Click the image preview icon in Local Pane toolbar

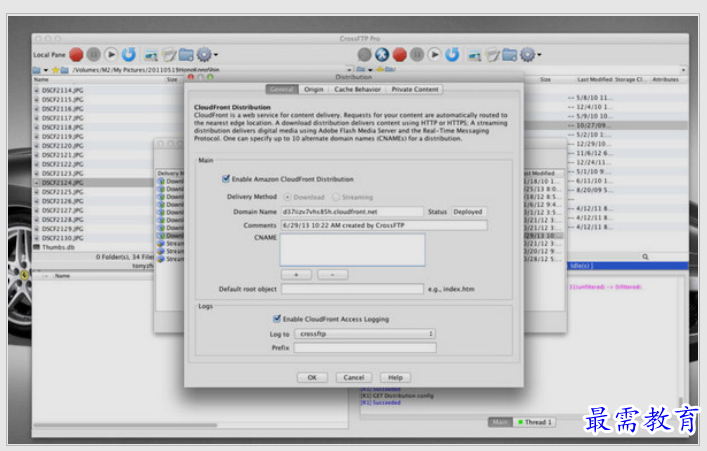[x=151, y=55]
